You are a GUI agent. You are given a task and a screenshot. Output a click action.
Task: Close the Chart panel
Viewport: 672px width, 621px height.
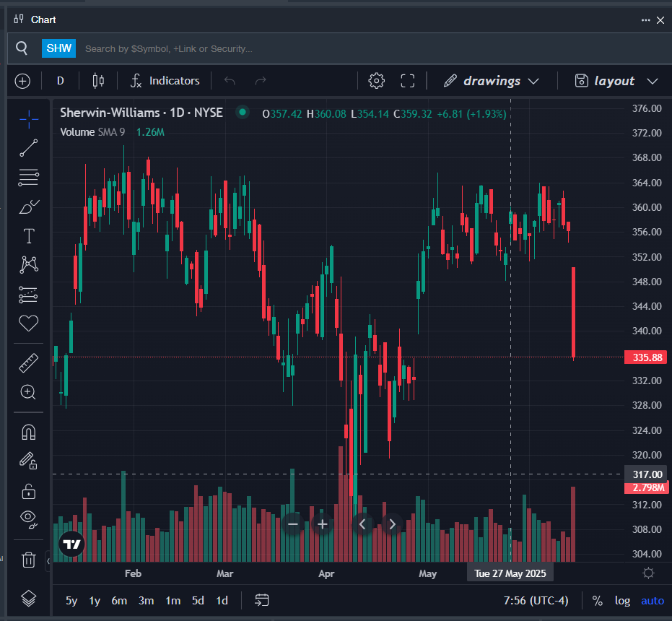(660, 20)
